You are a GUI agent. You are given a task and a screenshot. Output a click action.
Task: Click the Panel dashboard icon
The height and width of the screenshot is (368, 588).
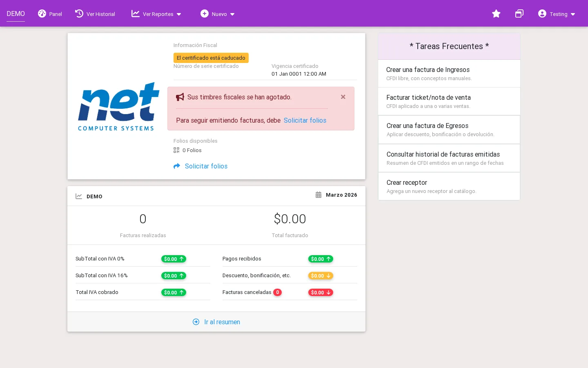click(42, 13)
